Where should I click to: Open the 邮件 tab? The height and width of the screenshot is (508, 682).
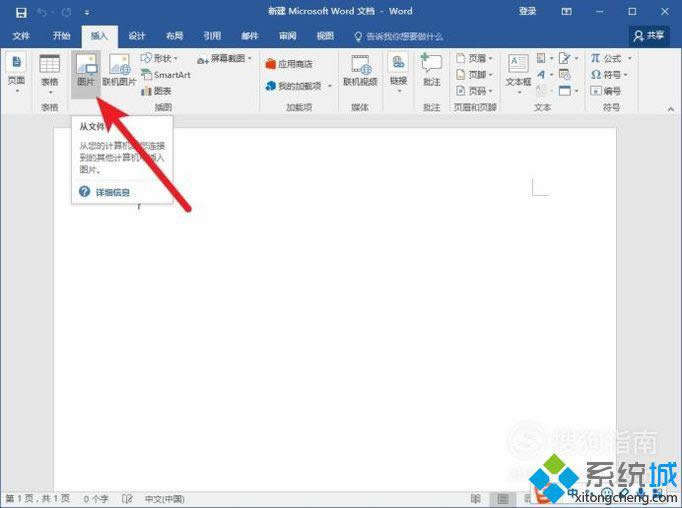point(250,36)
